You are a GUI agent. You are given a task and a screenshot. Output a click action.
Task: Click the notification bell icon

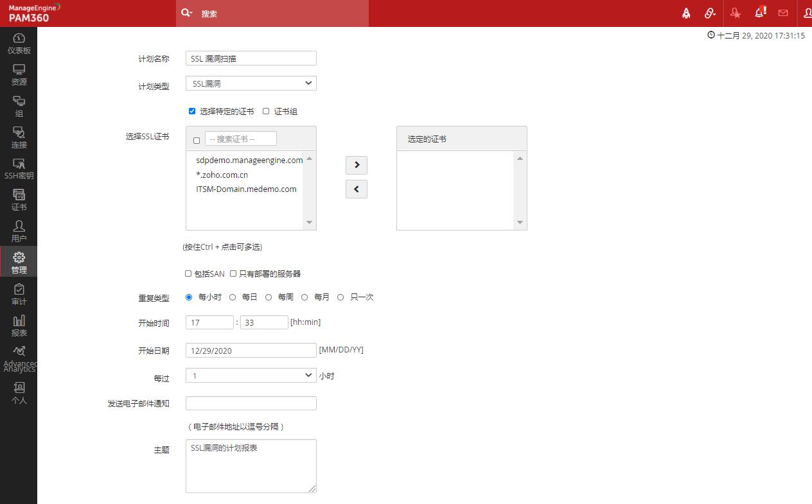pos(760,13)
